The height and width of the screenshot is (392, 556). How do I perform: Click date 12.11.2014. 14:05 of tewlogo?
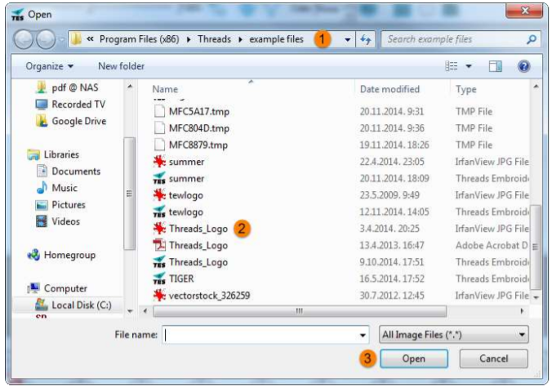(394, 212)
